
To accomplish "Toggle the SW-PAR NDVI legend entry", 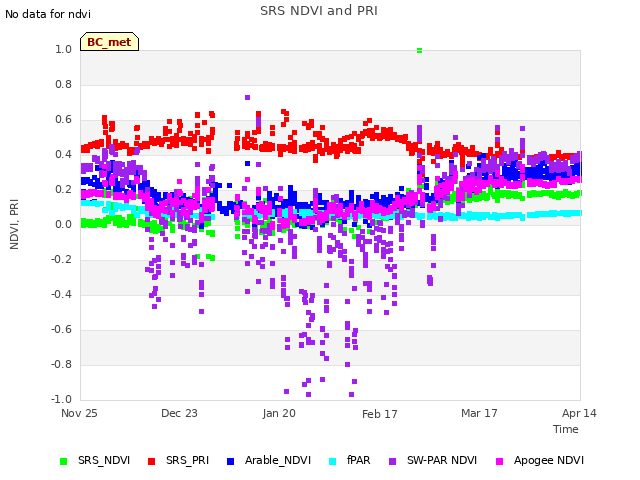I will [433, 460].
